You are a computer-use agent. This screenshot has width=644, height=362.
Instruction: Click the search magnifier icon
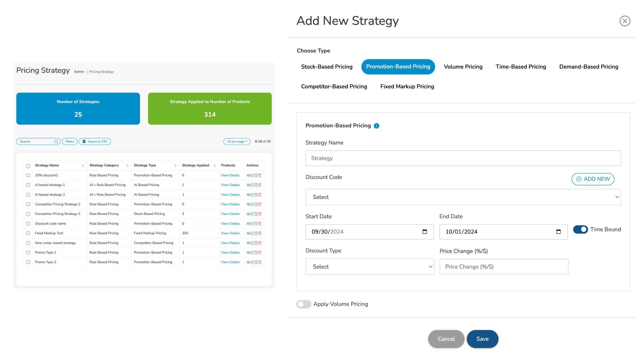[x=56, y=142]
